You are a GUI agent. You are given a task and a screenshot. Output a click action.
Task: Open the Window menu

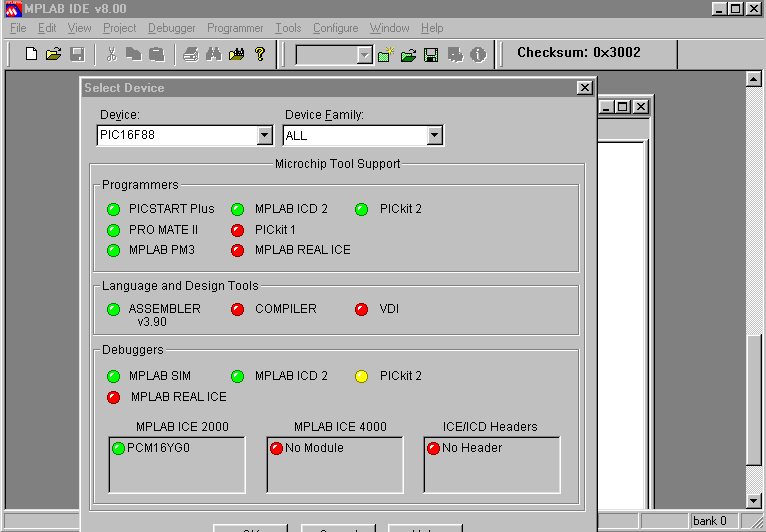pos(389,28)
